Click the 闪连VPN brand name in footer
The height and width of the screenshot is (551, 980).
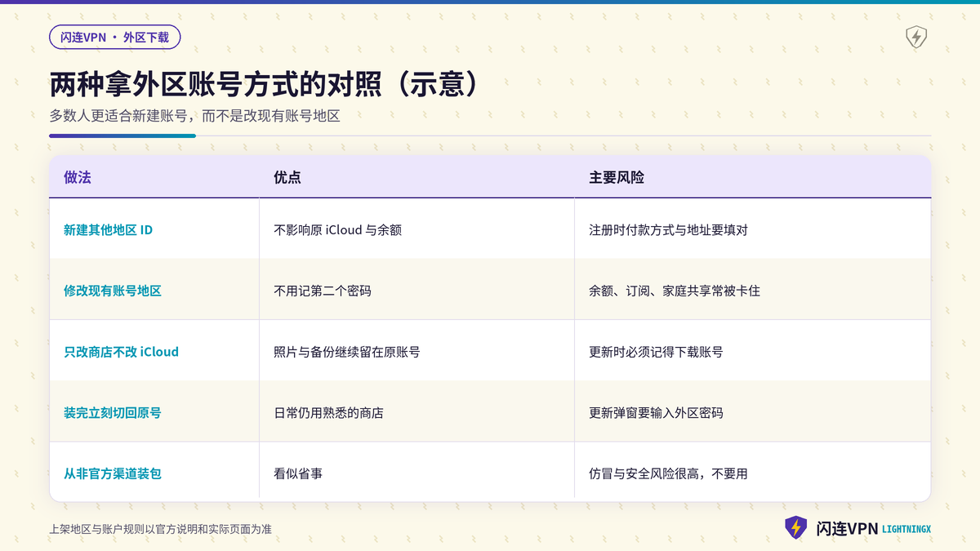click(846, 529)
